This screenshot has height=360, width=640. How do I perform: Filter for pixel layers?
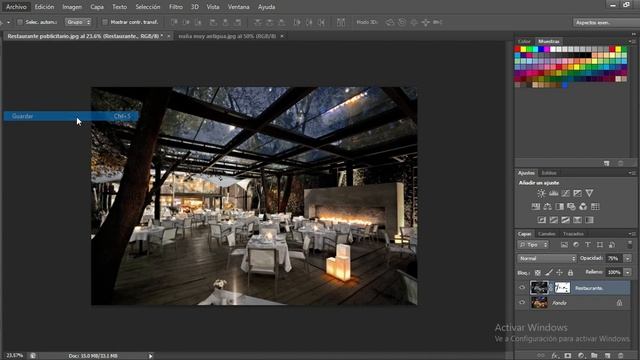pos(564,244)
